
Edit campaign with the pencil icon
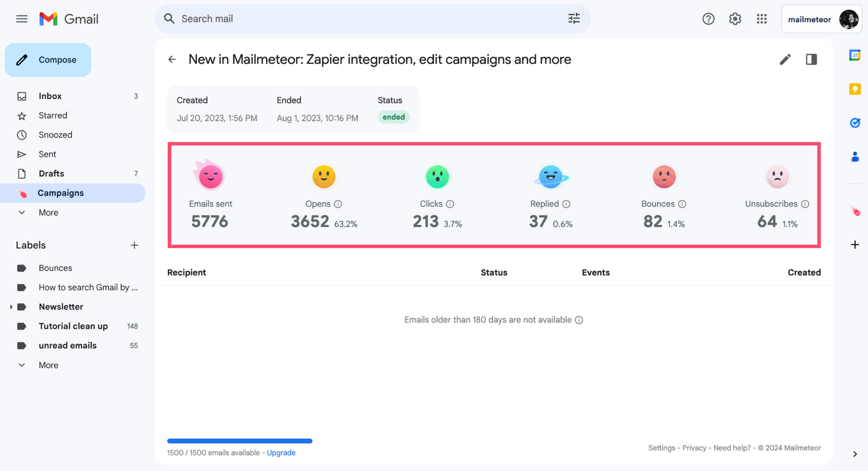coord(785,59)
